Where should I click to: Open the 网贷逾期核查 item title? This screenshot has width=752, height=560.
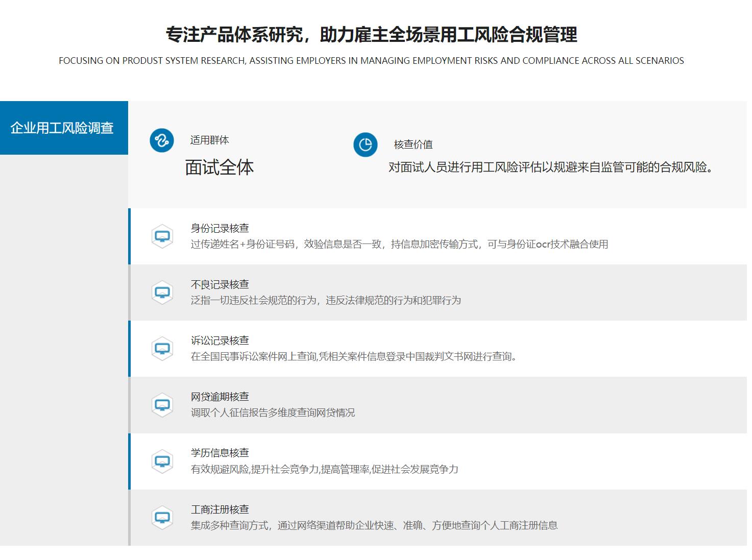(x=220, y=397)
